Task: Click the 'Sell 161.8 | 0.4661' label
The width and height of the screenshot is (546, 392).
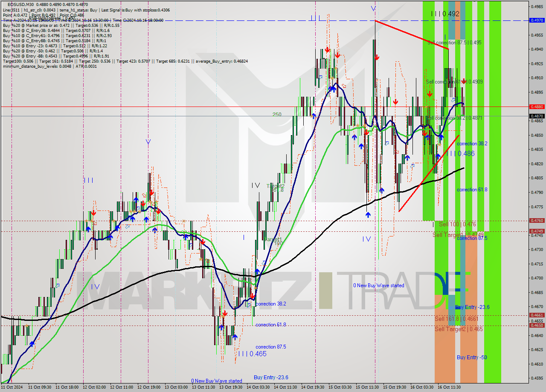Action: 456,319
